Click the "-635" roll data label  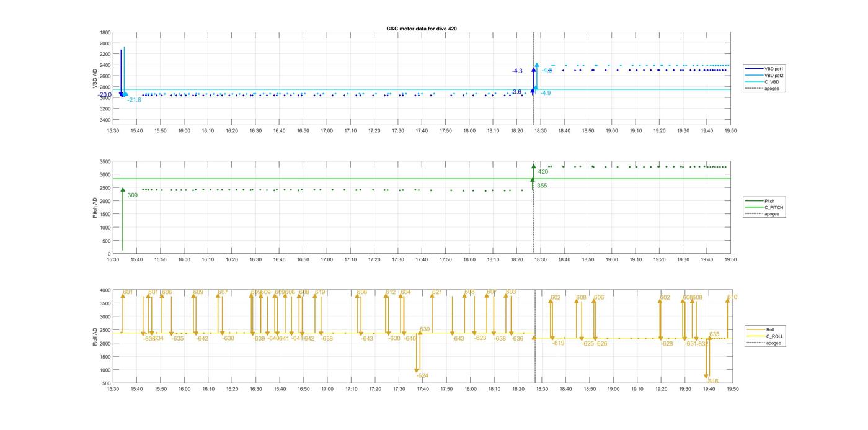coord(178,339)
